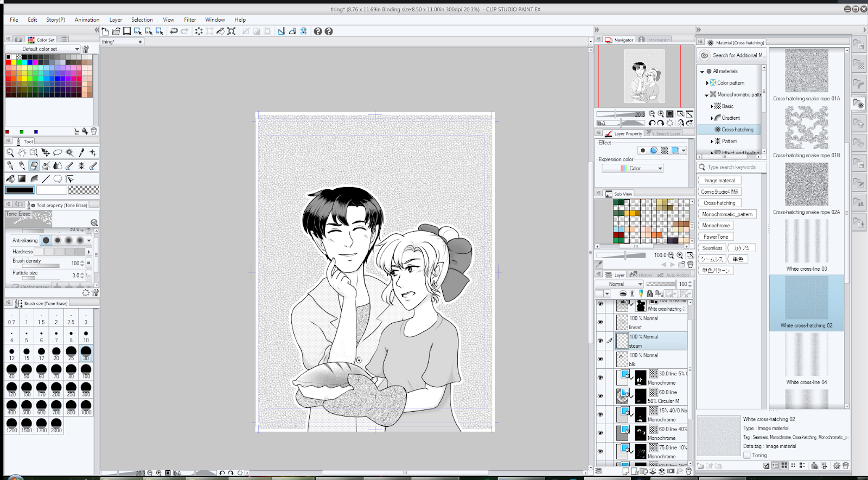The image size is (868, 480).
Task: Open the Filter menu
Action: coord(190,20)
